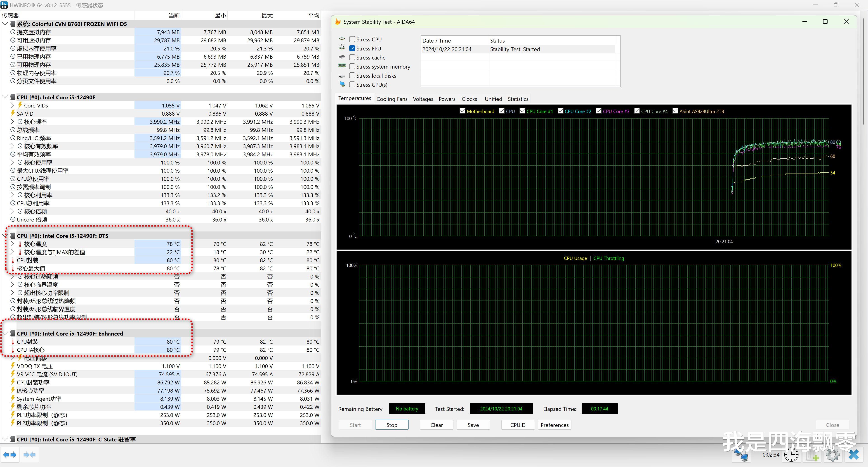Click the CPU Core #3 magenta legend checkbox

click(598, 111)
